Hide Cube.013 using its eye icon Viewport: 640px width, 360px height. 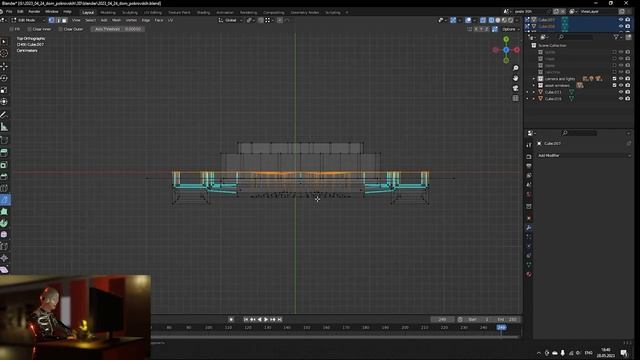click(x=621, y=92)
